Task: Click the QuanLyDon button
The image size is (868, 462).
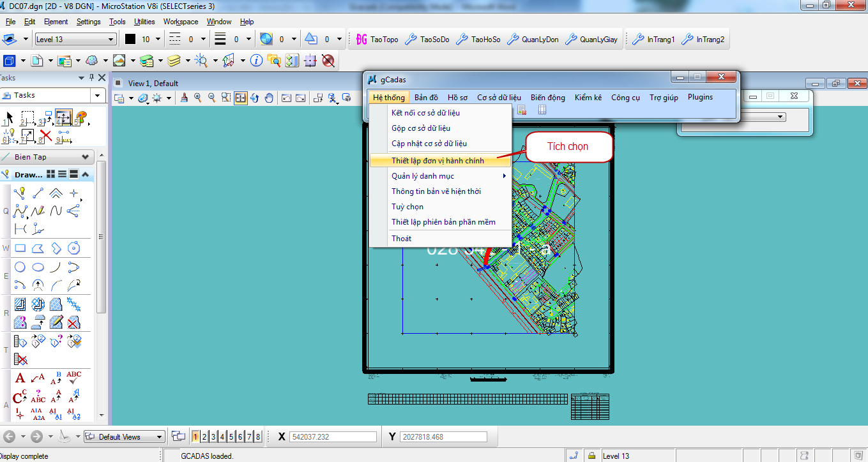Action: [x=533, y=40]
